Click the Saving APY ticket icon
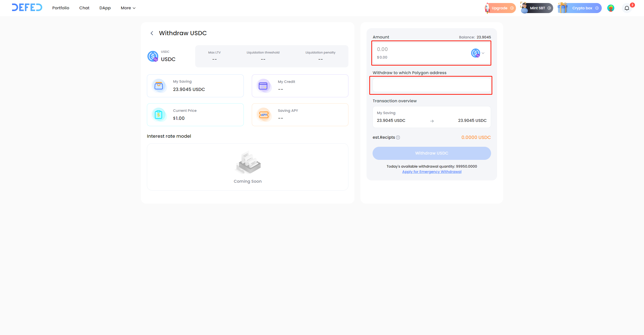Viewport: 644px width, 335px height. pos(264,115)
